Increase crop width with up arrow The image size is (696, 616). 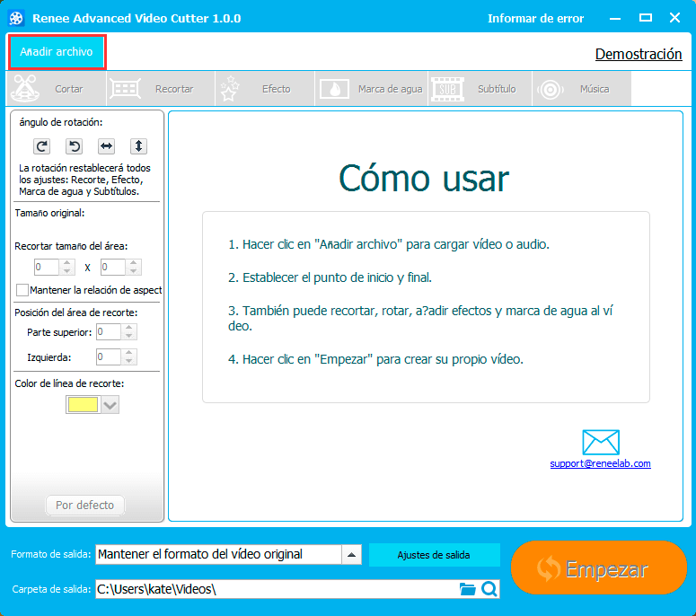[67, 263]
